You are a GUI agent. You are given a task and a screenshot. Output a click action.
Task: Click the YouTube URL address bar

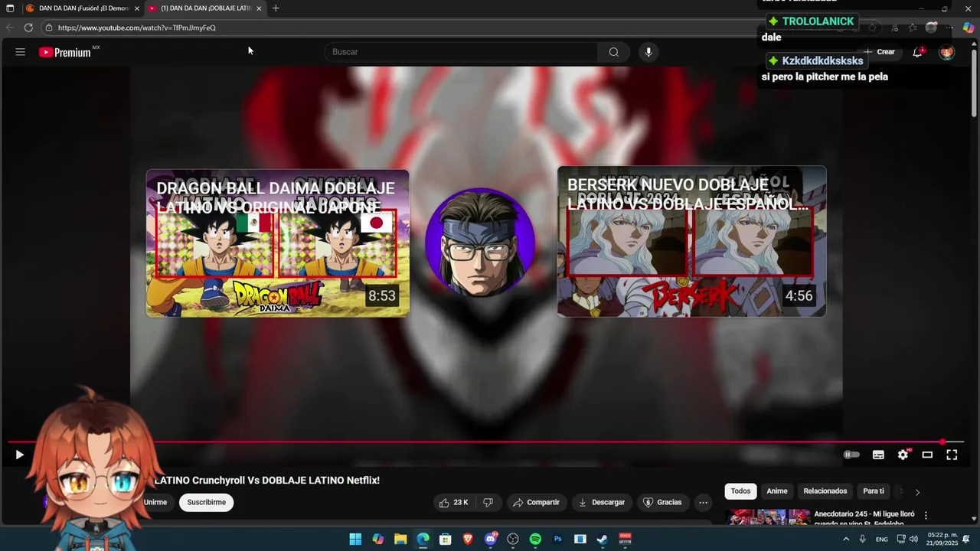[x=136, y=28]
